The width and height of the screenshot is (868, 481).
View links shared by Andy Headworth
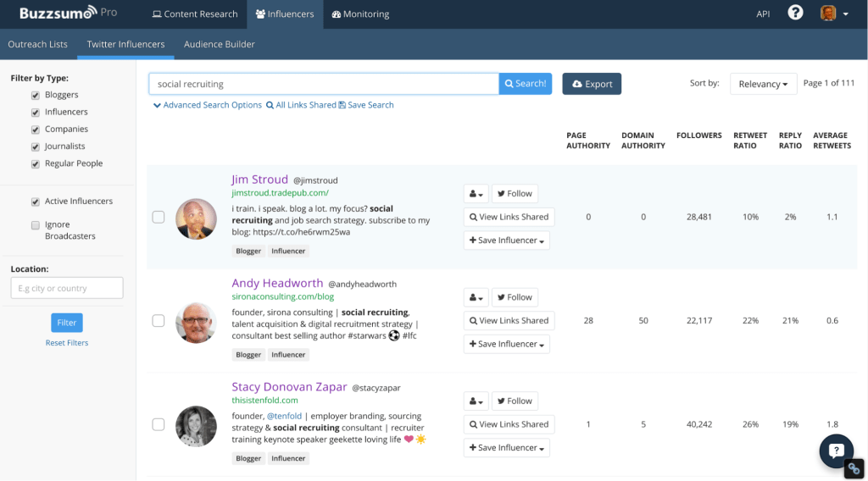click(509, 321)
